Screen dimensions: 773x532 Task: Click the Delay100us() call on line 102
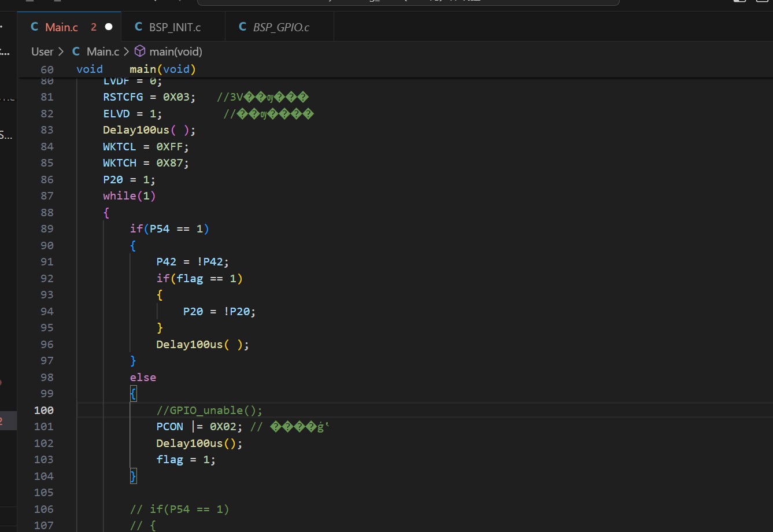point(199,443)
